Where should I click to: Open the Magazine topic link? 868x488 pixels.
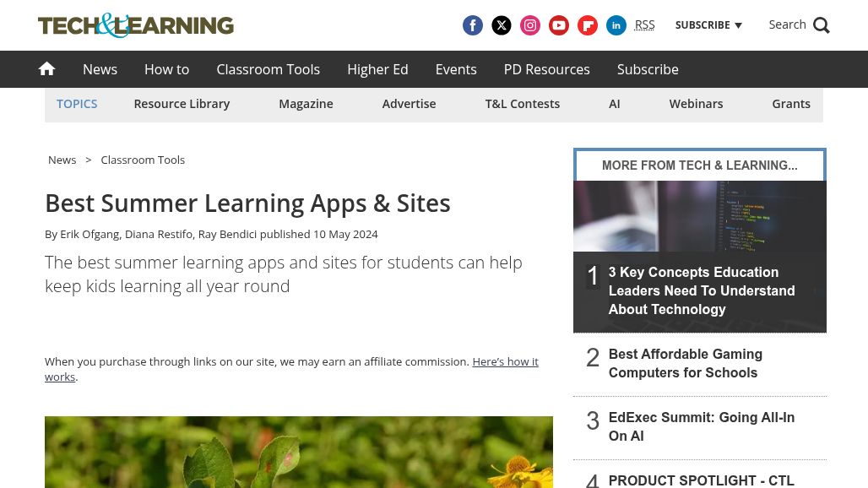click(x=306, y=104)
